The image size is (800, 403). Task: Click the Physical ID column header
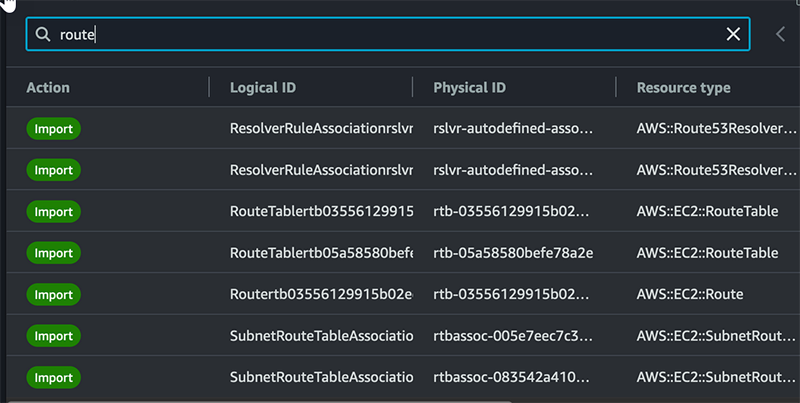point(469,88)
